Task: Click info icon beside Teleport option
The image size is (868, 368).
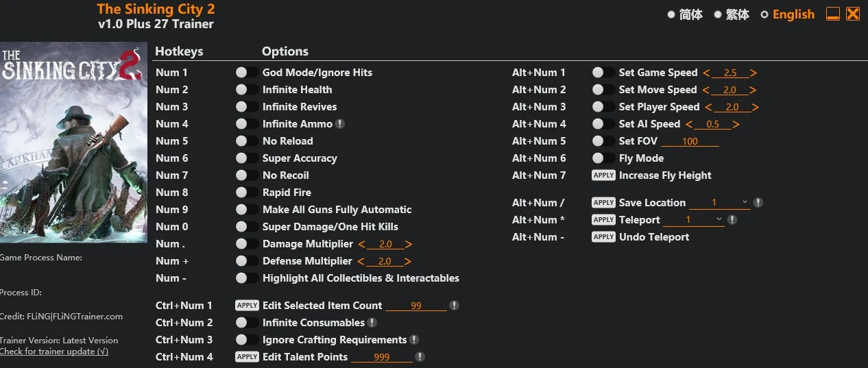Action: point(732,220)
